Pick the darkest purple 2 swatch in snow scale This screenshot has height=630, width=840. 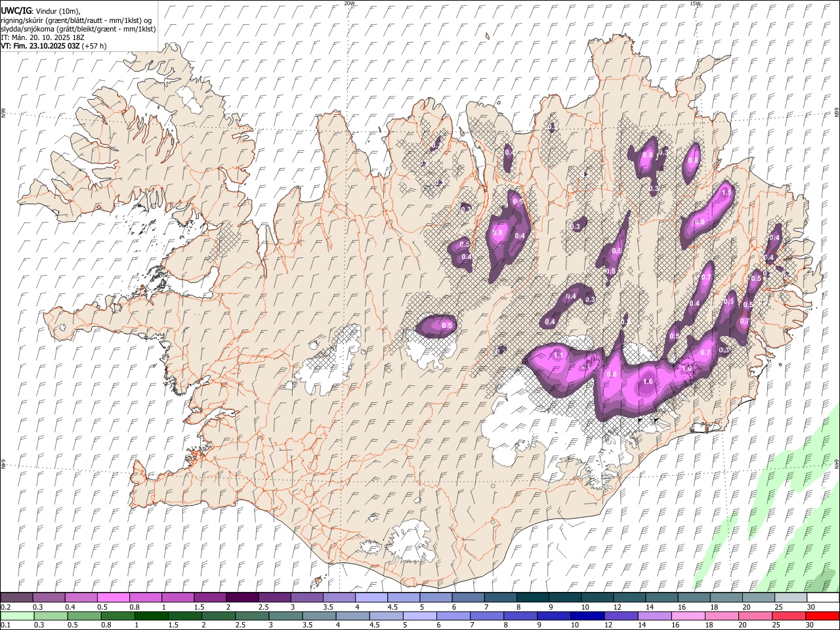tap(242, 597)
